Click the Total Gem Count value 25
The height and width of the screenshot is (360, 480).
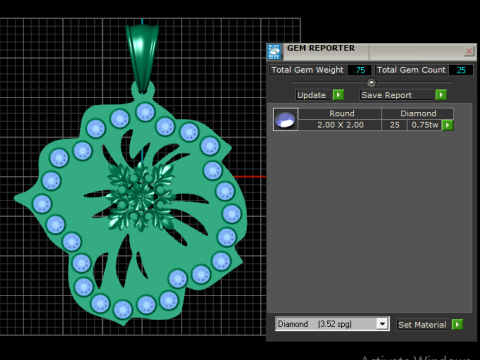tap(461, 70)
